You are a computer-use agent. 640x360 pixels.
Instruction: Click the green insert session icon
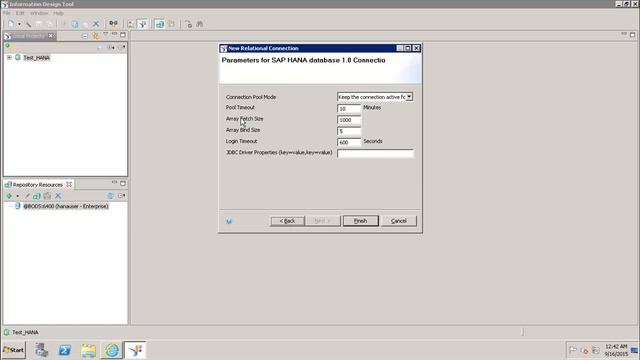click(x=9, y=196)
